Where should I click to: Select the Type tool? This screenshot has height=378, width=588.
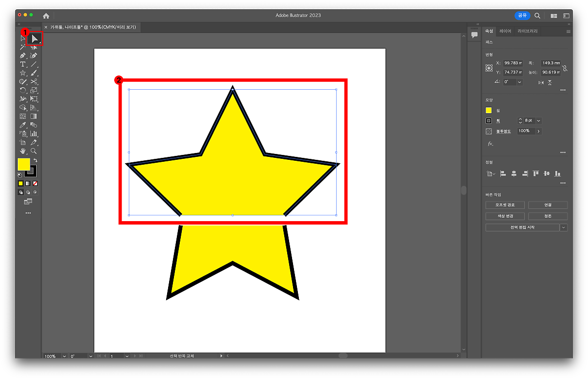23,64
